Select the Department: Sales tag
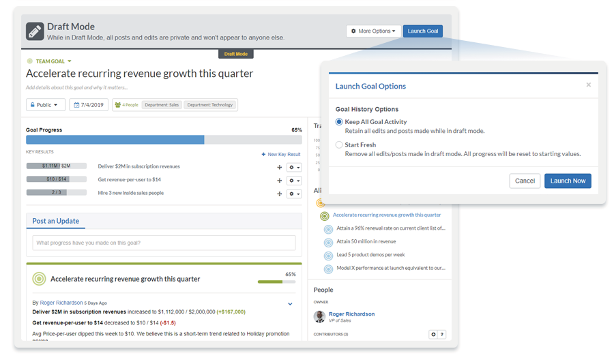The width and height of the screenshot is (614, 364). pyautogui.click(x=162, y=105)
